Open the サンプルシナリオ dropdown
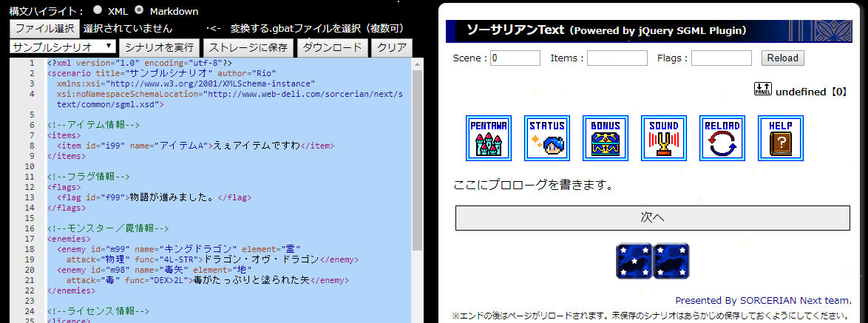The height and width of the screenshot is (323, 868). pyautogui.click(x=62, y=47)
